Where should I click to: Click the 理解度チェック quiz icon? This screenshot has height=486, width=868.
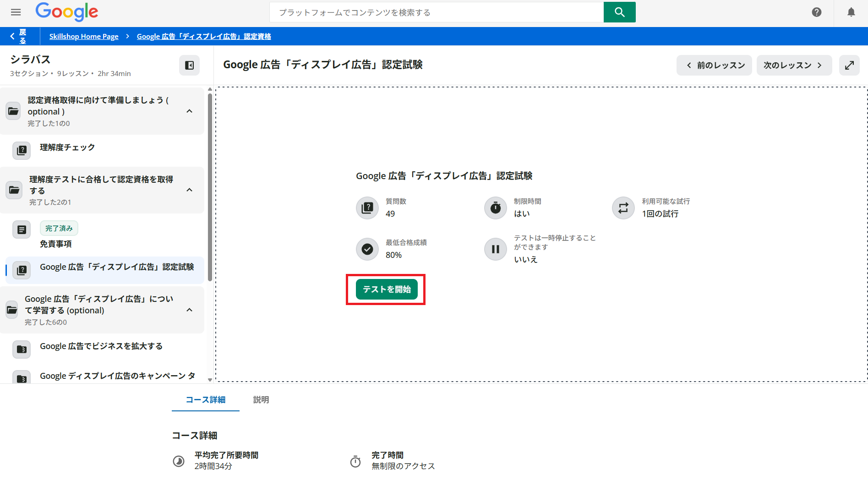click(x=22, y=150)
